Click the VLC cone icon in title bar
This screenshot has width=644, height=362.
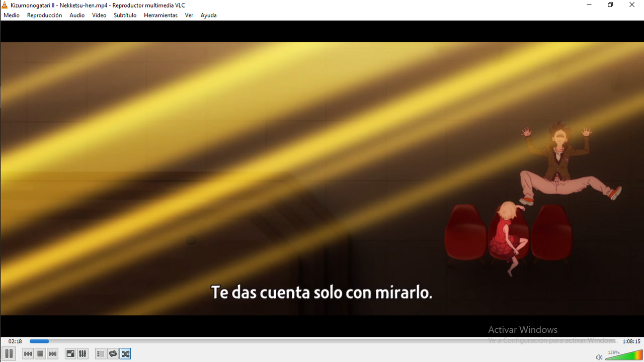coord(5,5)
